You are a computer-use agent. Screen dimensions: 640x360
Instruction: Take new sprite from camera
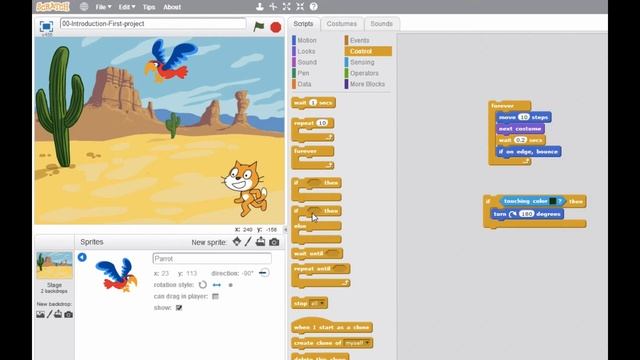point(274,242)
